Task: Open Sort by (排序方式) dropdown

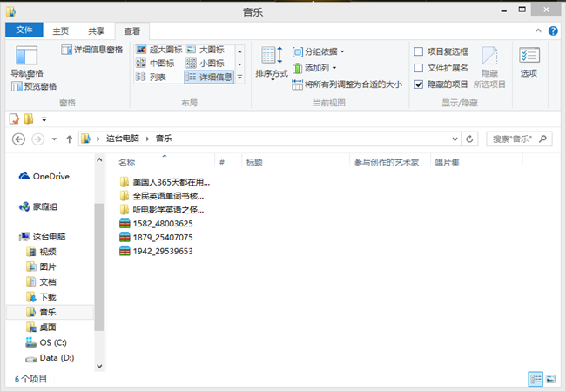Action: pyautogui.click(x=272, y=64)
